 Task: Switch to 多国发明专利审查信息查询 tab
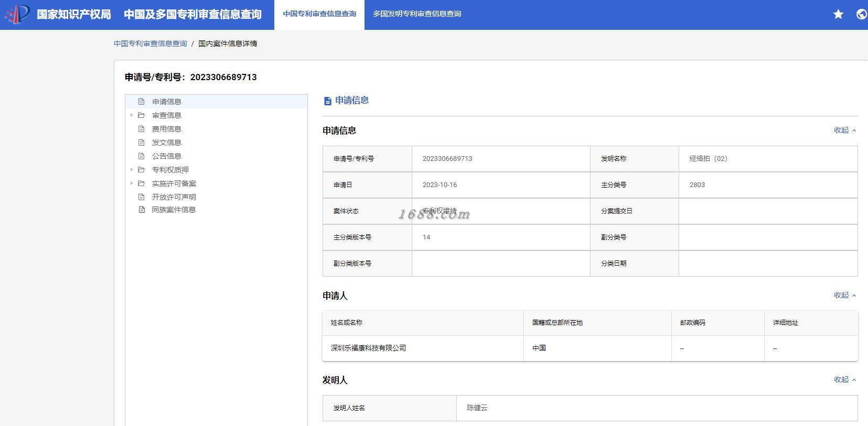click(417, 14)
